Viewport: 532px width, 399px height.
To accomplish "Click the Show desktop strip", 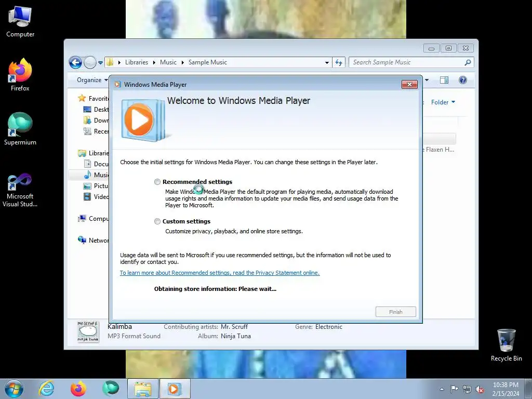I will (x=528, y=389).
